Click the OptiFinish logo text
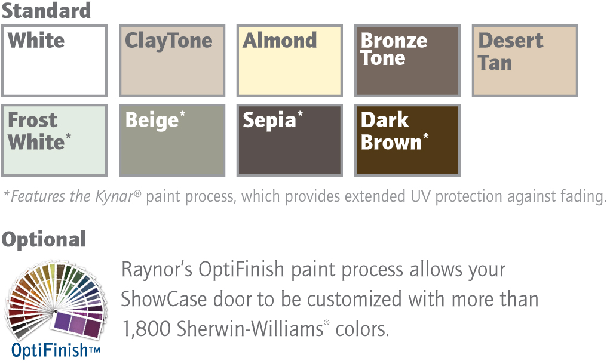This screenshot has width=607, height=364. 56,350
